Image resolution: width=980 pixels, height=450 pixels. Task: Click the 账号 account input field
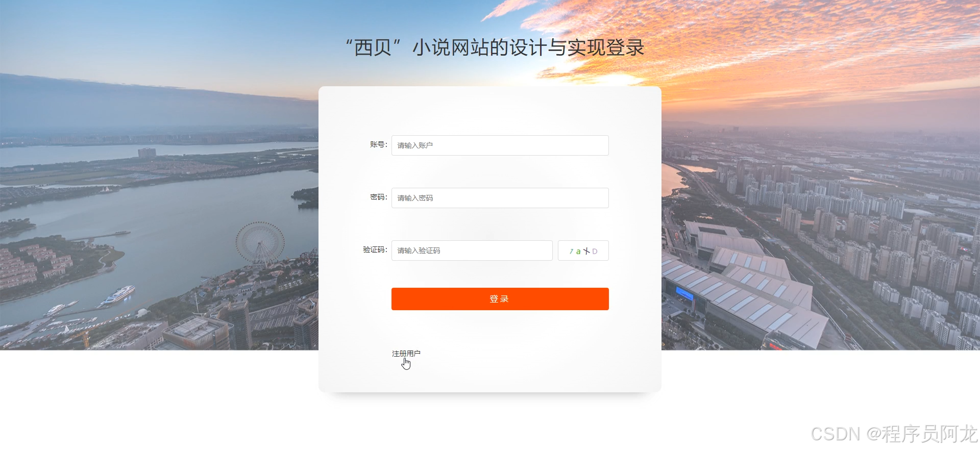[500, 145]
